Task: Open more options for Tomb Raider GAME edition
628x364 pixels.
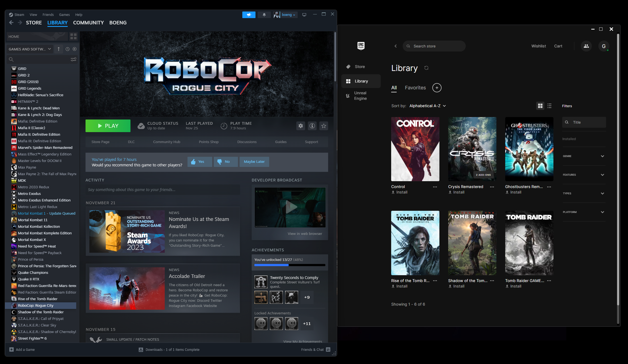Action: click(x=549, y=281)
